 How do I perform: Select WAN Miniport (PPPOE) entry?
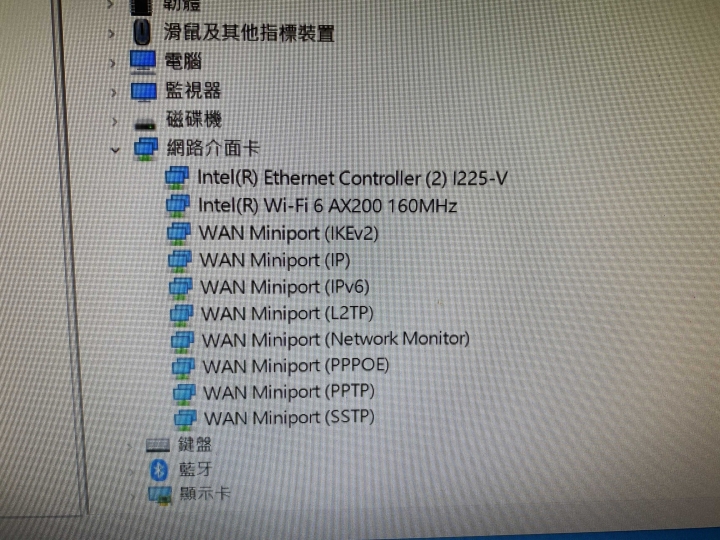tap(296, 366)
